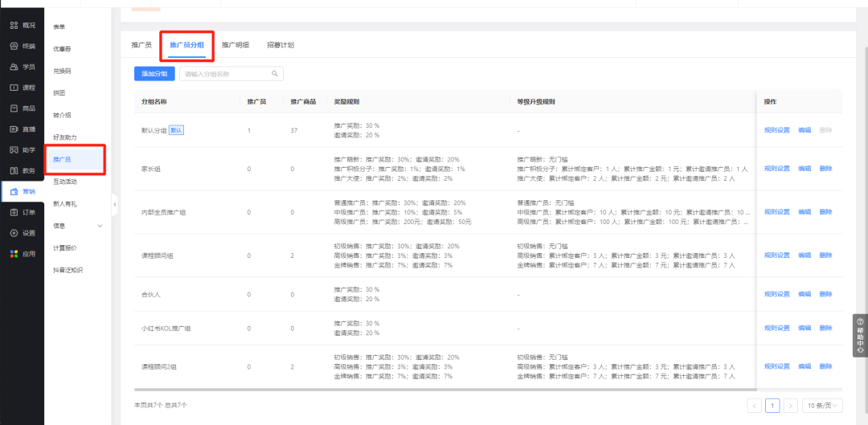Open the 10 条/页 page size dropdown
The width and height of the screenshot is (868, 425).
click(824, 406)
